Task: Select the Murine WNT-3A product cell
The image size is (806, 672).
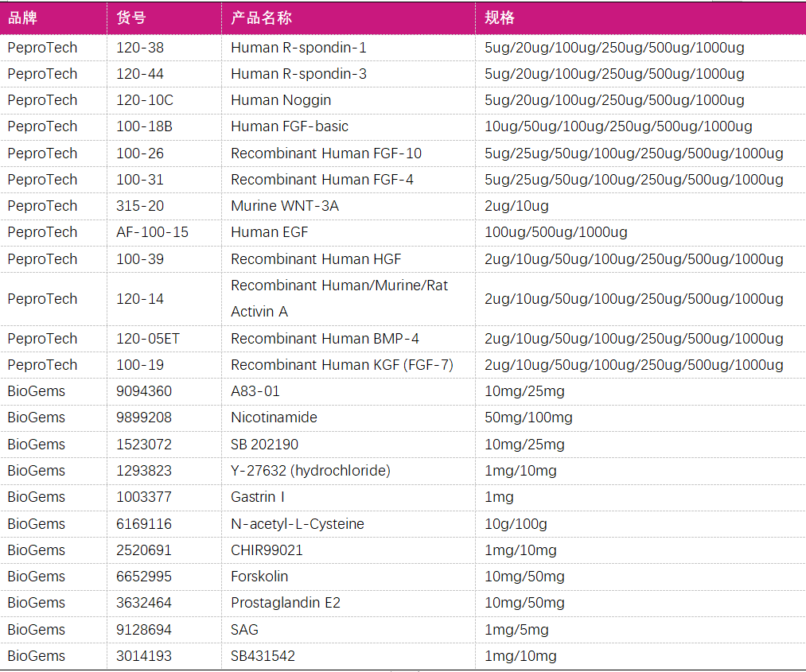Action: pyautogui.click(x=285, y=206)
